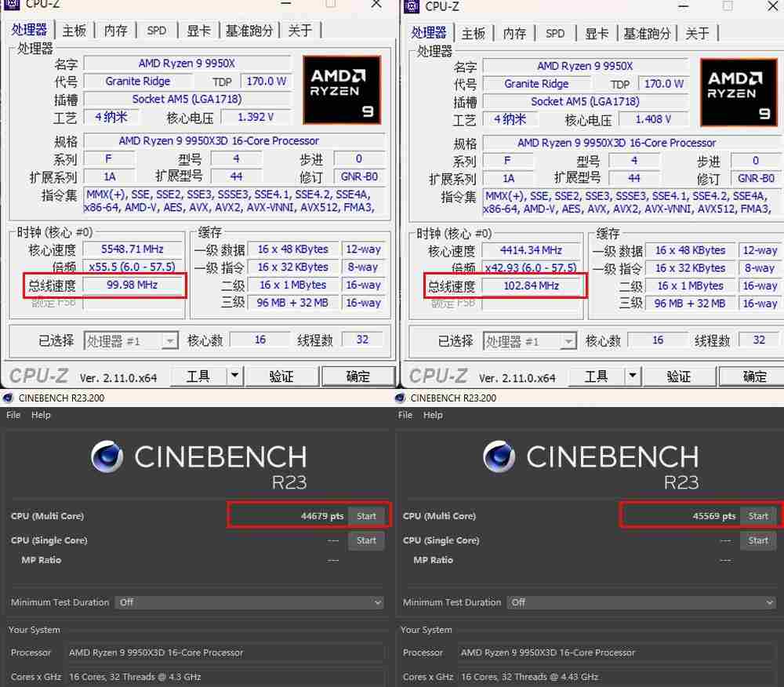Click x55.5 (6.0 - 57.5) multiplier value
784x687 pixels.
point(132,267)
